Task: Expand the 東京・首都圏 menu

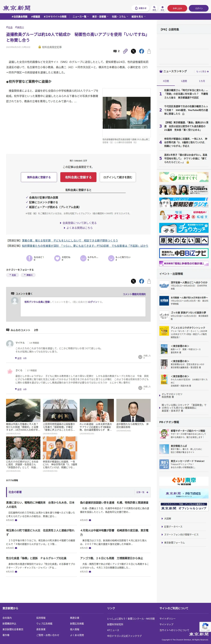Action: 100,16
